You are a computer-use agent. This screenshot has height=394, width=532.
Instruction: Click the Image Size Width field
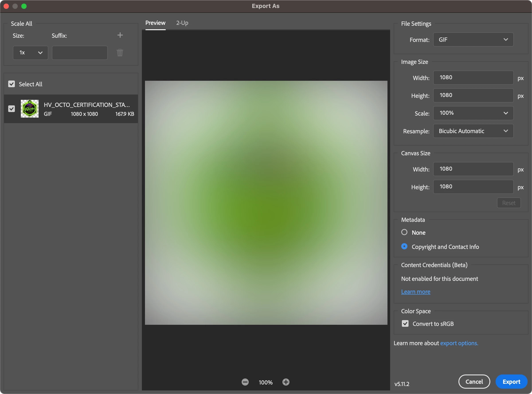(x=473, y=77)
